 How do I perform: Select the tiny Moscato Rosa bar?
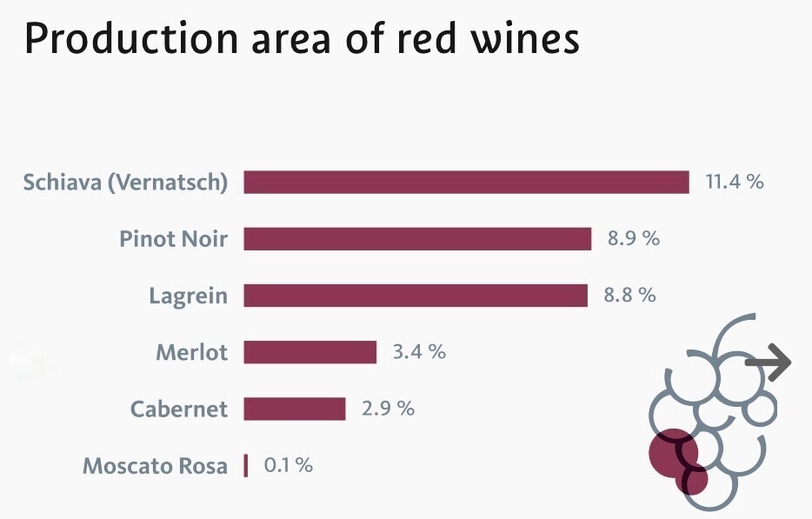246,466
